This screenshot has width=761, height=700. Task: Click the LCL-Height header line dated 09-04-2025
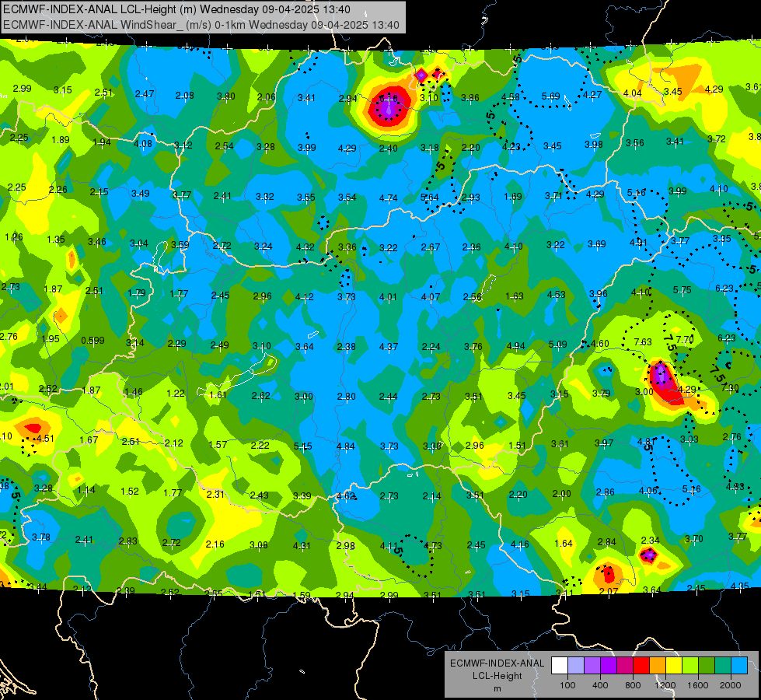click(176, 9)
